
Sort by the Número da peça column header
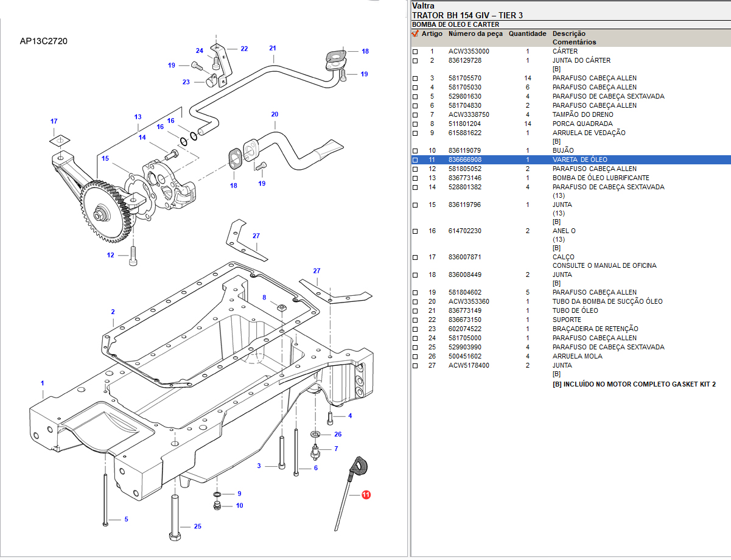point(475,34)
